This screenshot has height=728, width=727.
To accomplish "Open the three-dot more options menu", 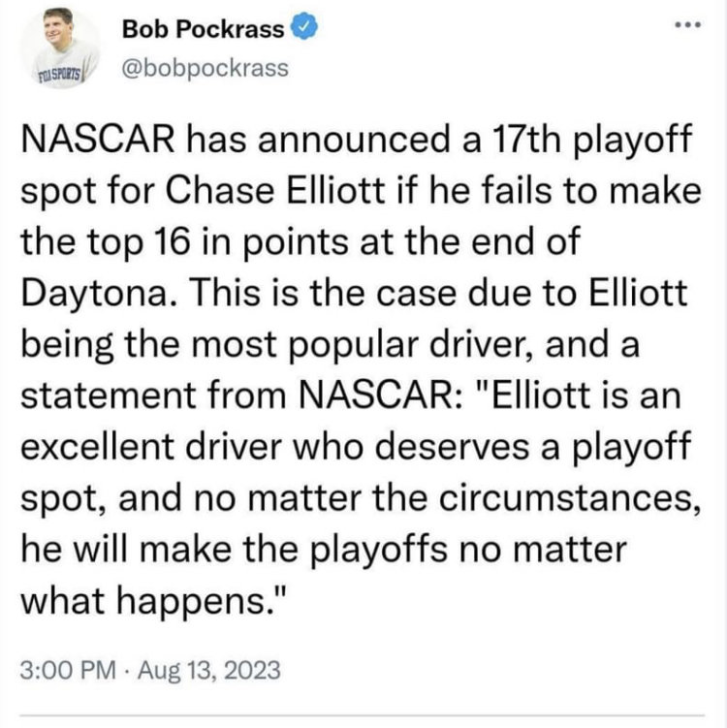I will coord(688,24).
